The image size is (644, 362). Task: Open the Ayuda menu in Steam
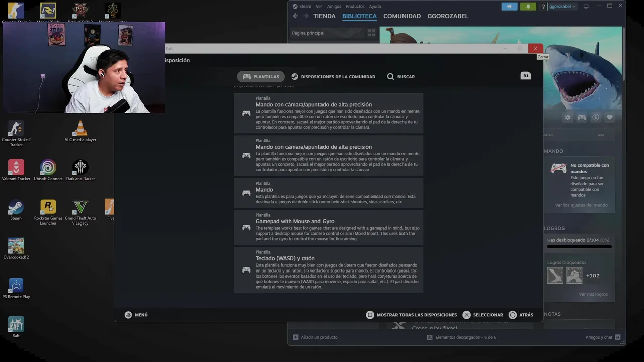coord(375,6)
